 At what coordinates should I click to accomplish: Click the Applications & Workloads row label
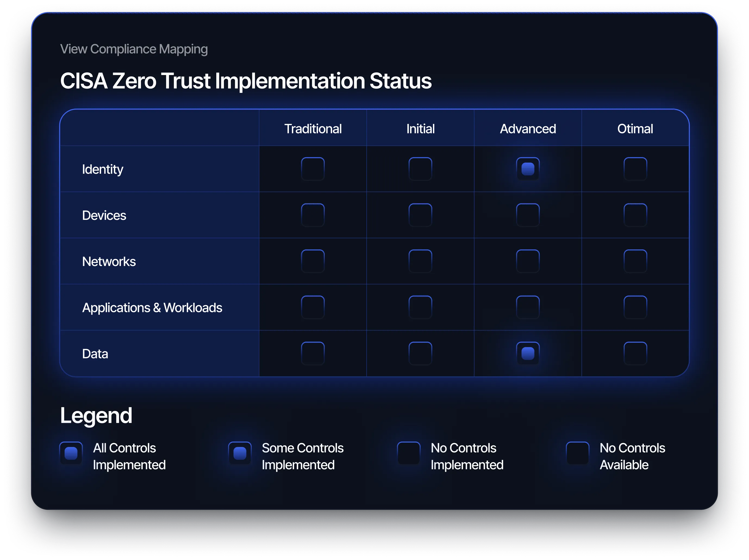coord(152,308)
